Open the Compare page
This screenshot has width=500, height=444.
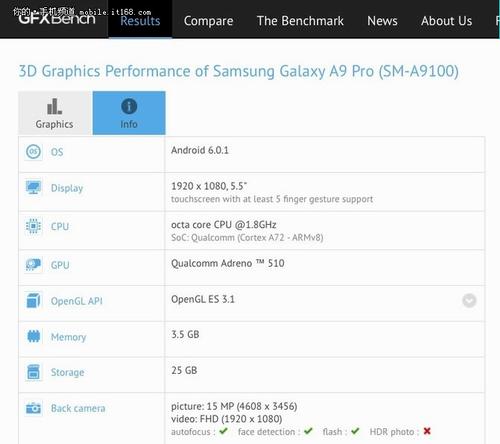(x=208, y=21)
